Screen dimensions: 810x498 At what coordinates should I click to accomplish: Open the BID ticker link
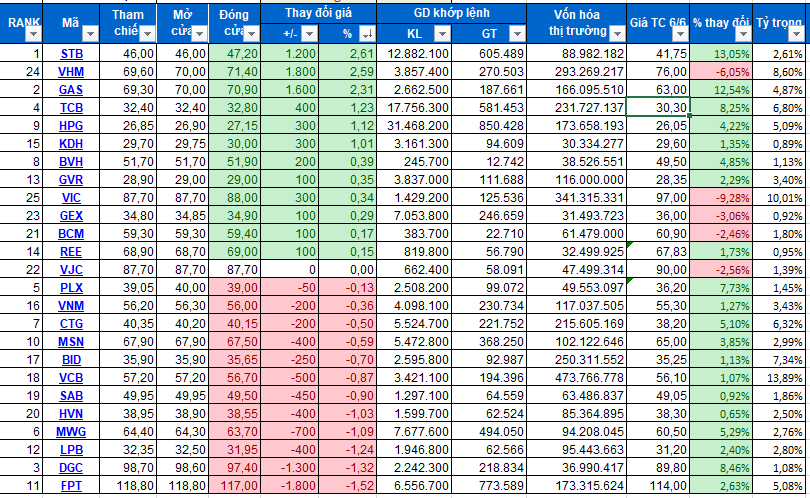(71, 360)
